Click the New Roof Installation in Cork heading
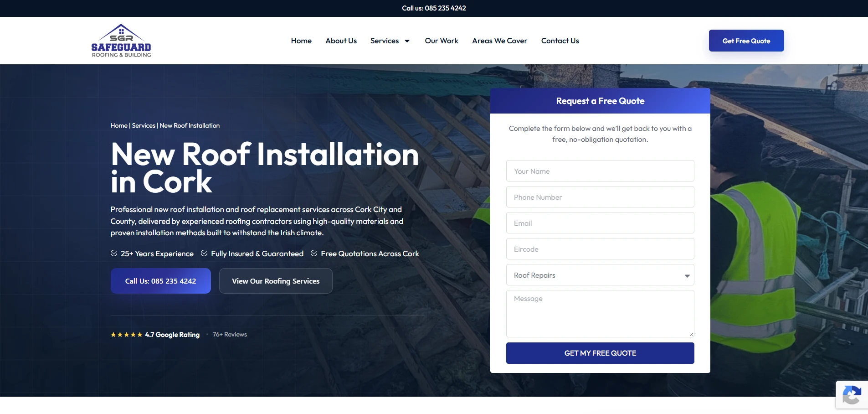Screen dimensions: 868x414 click(264, 168)
